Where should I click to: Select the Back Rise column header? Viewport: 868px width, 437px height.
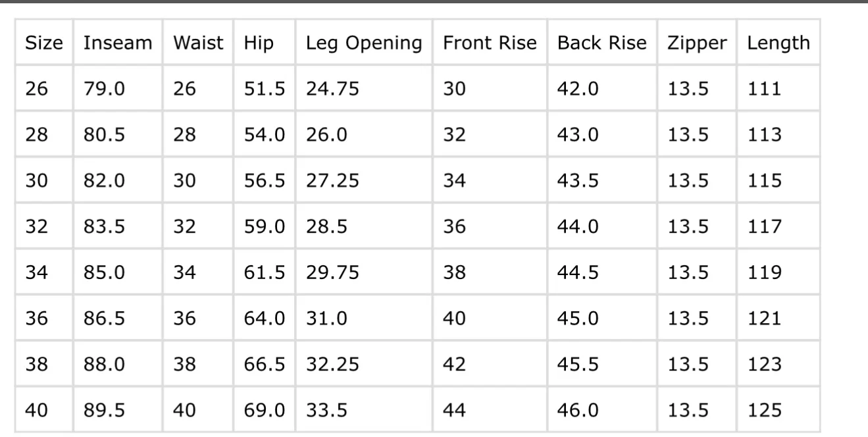(601, 43)
